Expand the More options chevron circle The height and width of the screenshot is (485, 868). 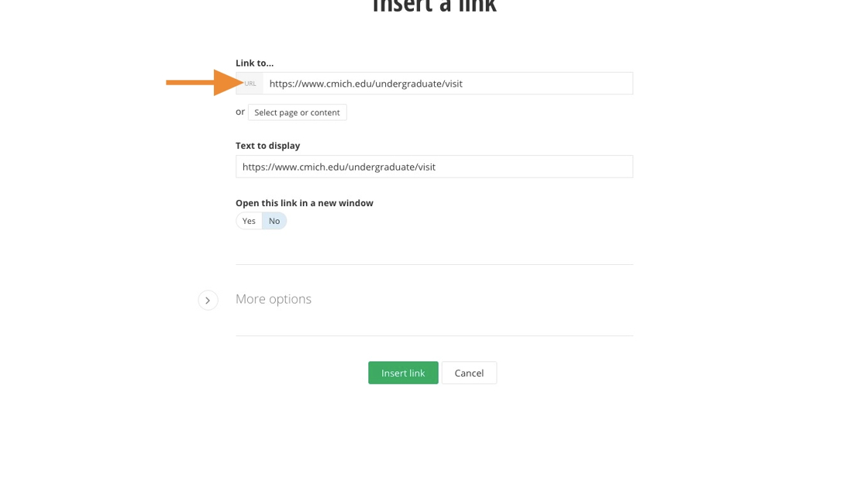pos(208,300)
